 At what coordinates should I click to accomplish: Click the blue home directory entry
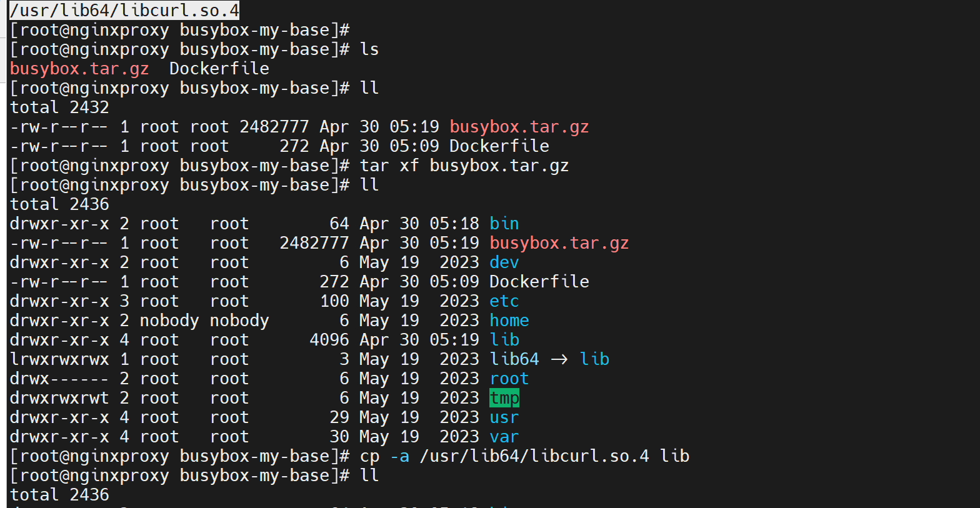tap(509, 321)
